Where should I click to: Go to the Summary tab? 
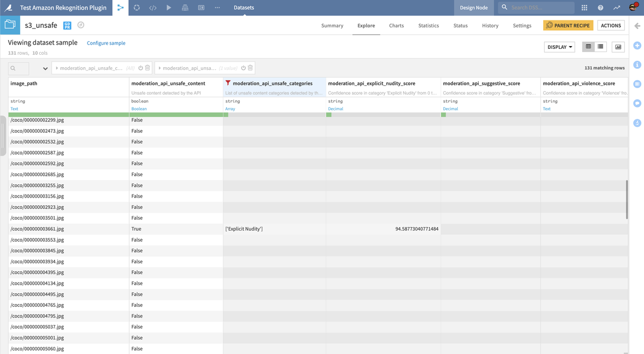[x=332, y=25]
